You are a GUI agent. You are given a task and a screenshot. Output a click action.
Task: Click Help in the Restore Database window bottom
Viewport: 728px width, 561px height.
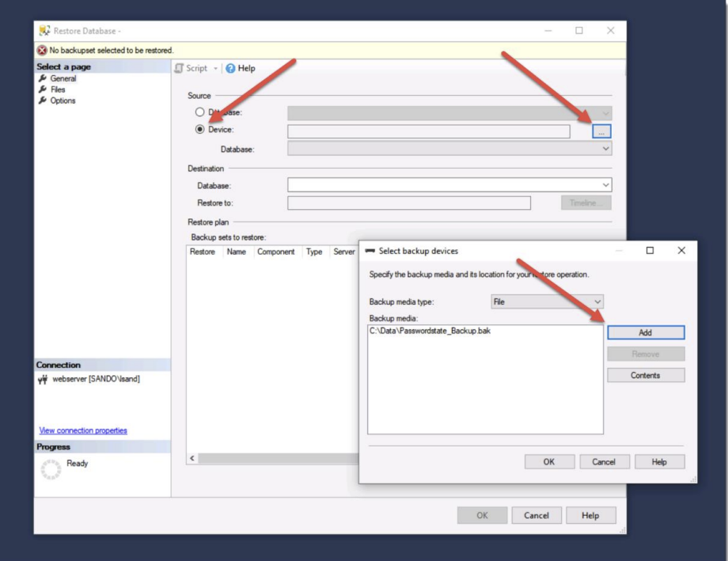590,515
